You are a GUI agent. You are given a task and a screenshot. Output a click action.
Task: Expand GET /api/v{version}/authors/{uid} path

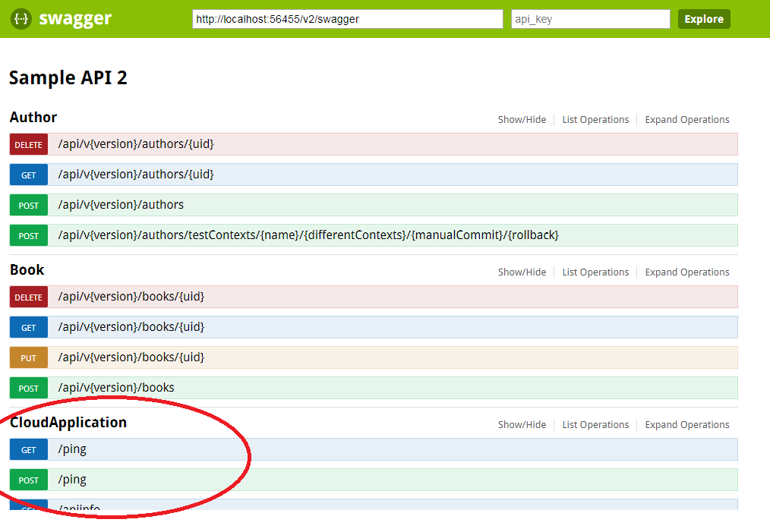136,175
